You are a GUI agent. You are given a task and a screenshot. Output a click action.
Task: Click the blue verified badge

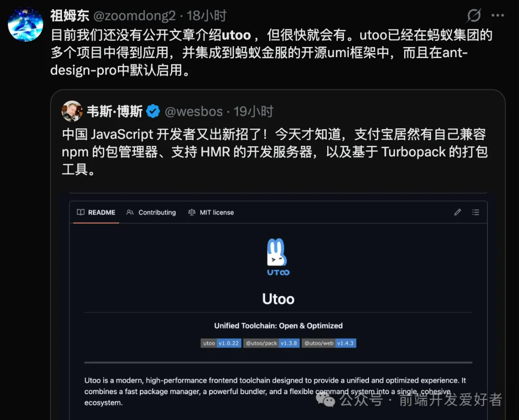pos(153,111)
